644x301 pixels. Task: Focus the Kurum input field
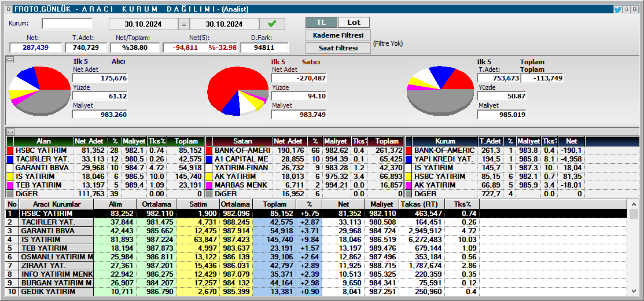point(67,23)
